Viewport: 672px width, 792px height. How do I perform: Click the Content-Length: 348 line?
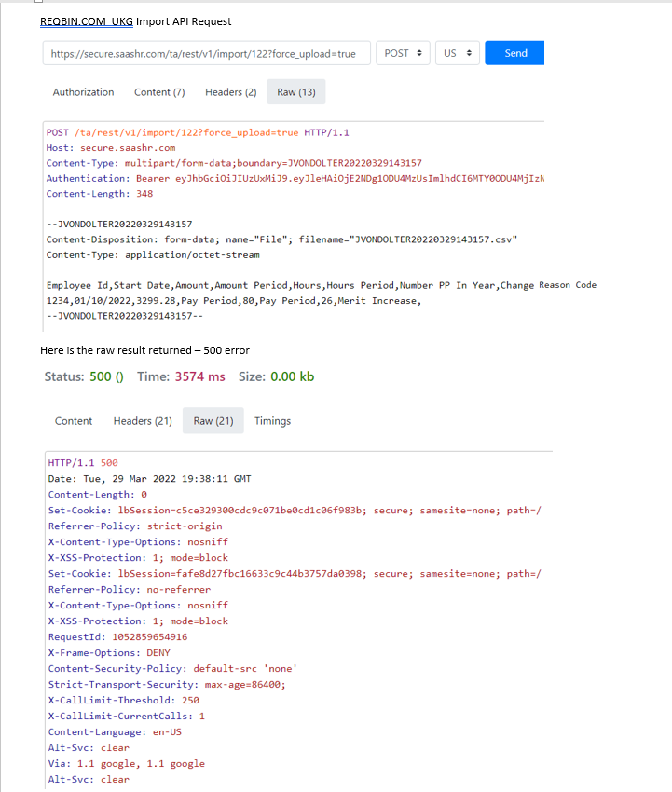click(100, 194)
